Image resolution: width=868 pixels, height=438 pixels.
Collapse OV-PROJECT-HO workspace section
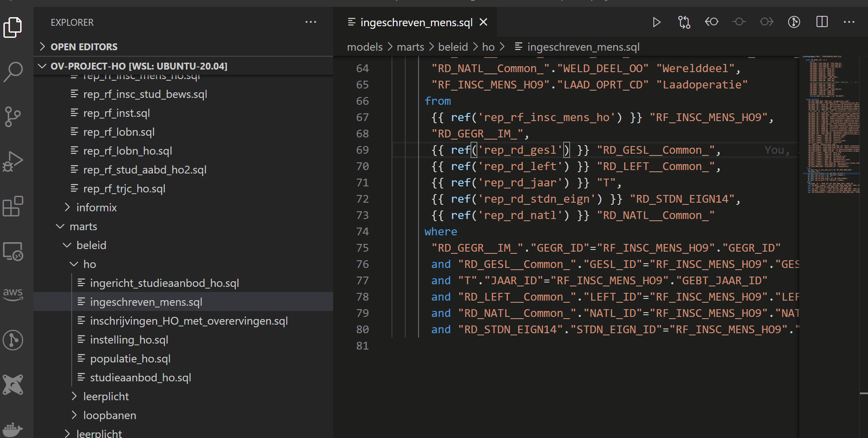(183, 66)
